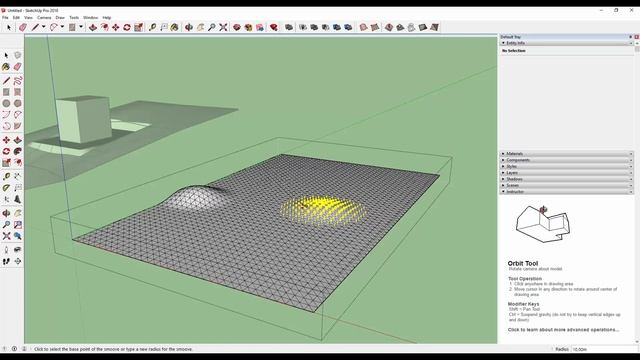
Task: Open the Arc tool dropdown arrow
Action: 62,27
